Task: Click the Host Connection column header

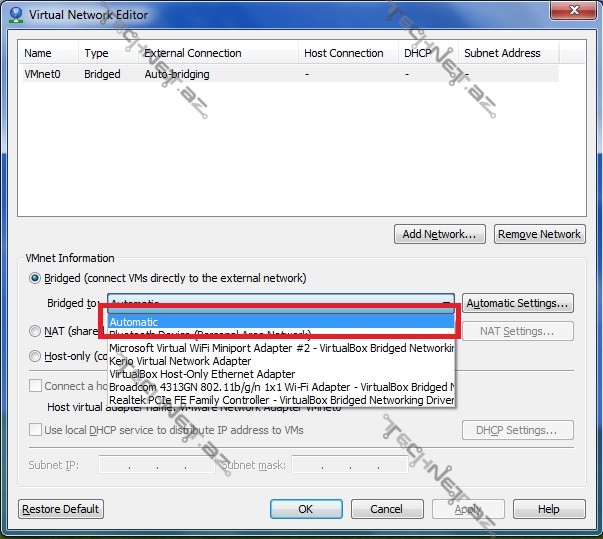Action: pos(348,53)
